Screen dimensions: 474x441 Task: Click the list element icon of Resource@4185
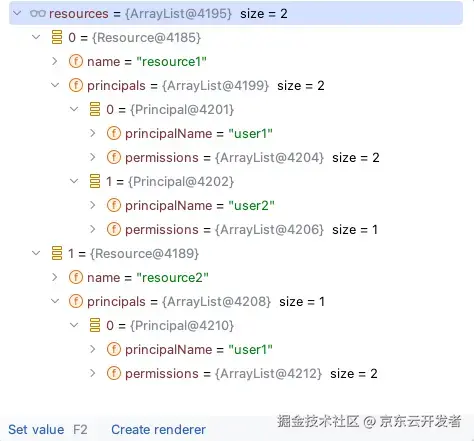click(57, 37)
